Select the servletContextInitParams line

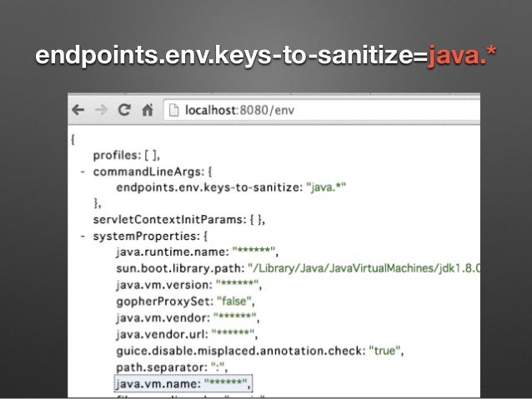click(x=179, y=220)
